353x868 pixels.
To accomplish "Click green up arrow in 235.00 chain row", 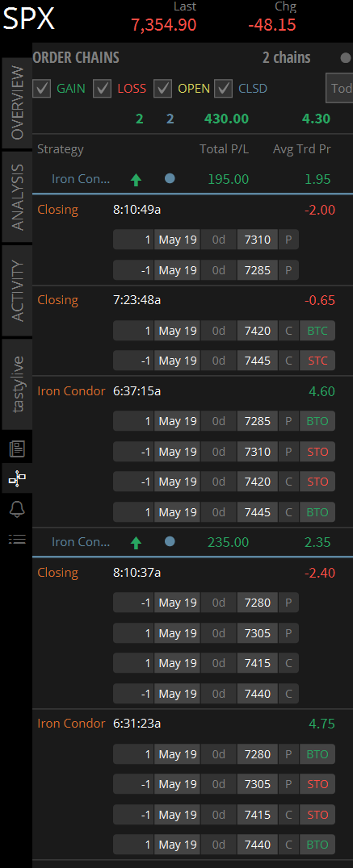I will 136,542.
